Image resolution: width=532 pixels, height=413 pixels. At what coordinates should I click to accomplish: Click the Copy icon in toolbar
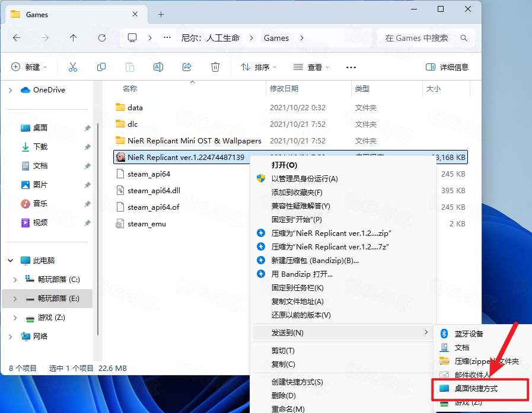[101, 67]
